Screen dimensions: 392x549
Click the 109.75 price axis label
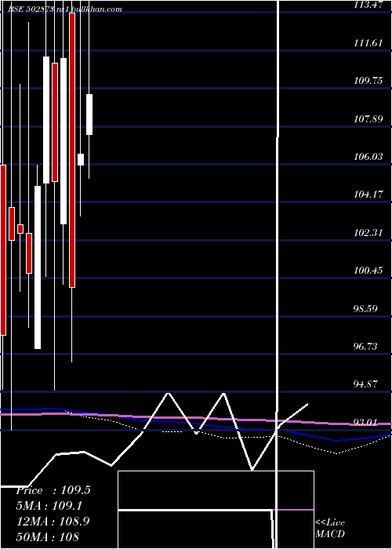pyautogui.click(x=368, y=81)
